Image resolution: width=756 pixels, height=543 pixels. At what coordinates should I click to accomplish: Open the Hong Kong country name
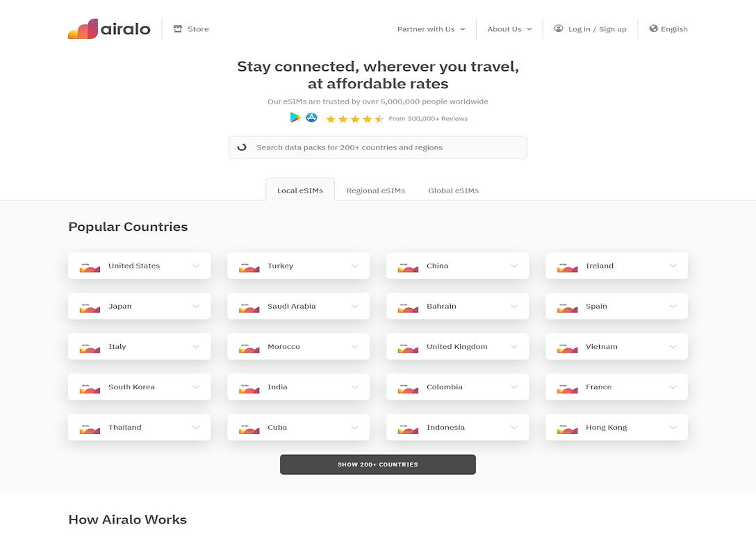[x=606, y=428]
